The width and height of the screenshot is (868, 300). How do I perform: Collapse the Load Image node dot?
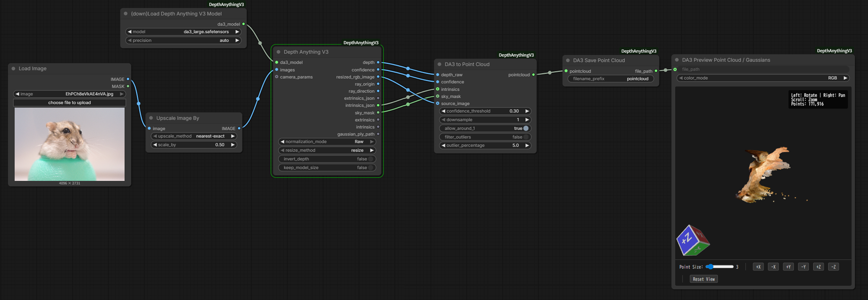click(x=13, y=68)
